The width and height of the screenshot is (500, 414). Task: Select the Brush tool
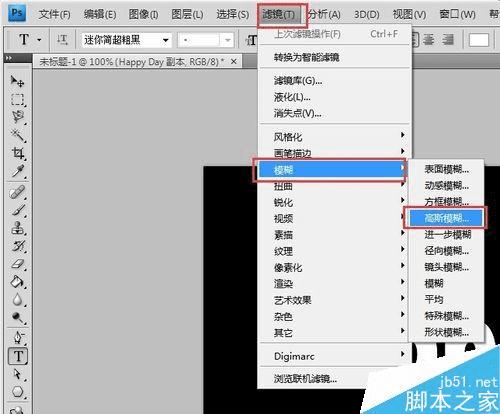click(17, 210)
